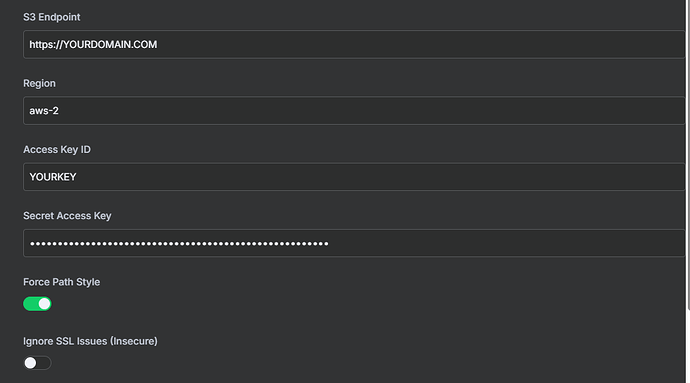
Task: Click the S3 Endpoint label
Action: 51,17
